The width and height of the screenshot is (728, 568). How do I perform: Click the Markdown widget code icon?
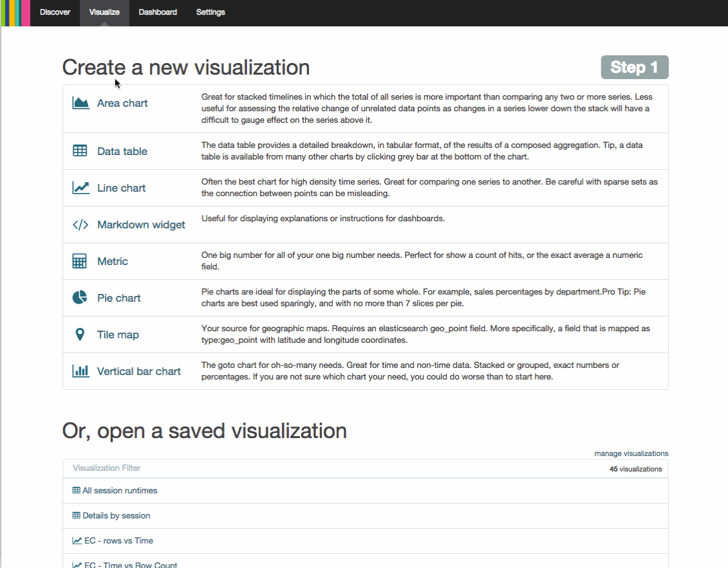(x=80, y=224)
